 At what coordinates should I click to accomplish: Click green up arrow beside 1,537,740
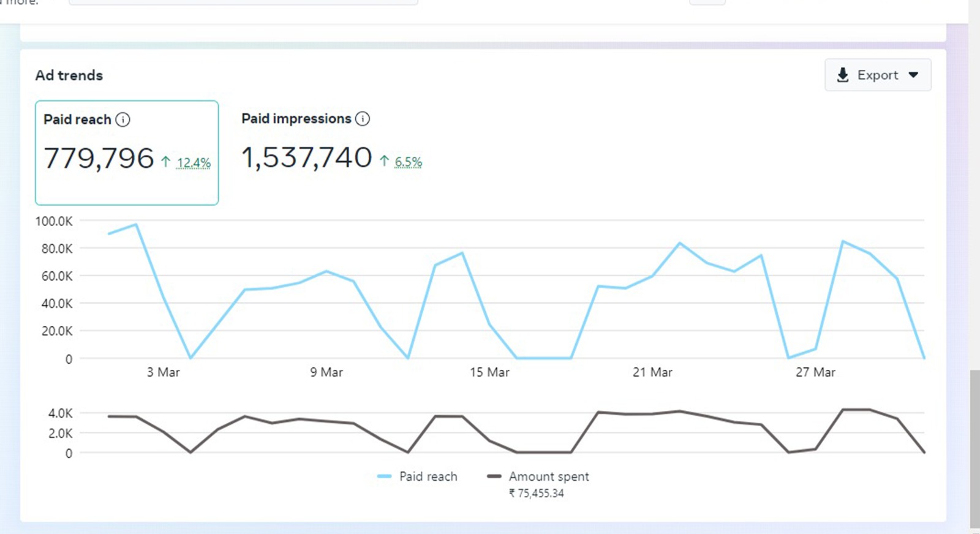point(384,160)
